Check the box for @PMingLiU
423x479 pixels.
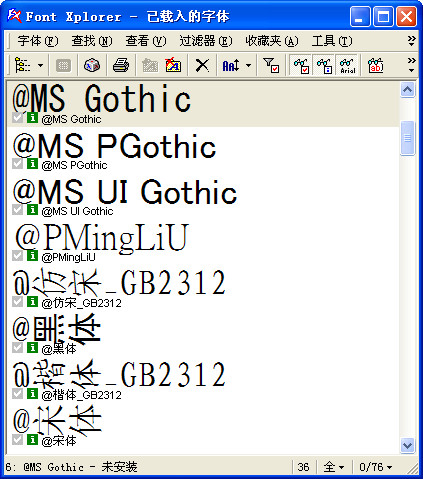click(x=17, y=256)
